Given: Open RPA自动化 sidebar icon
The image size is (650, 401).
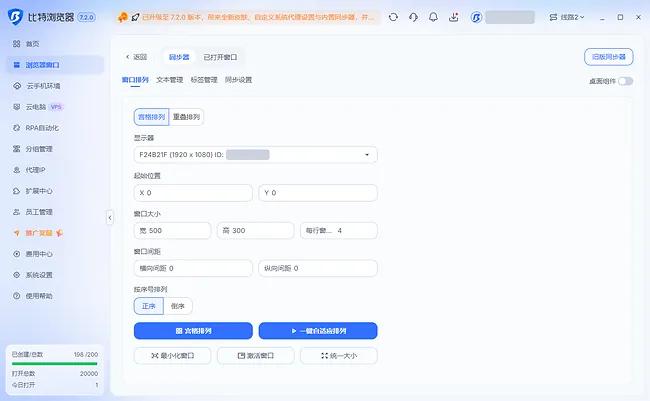Looking at the screenshot, I should 17,128.
